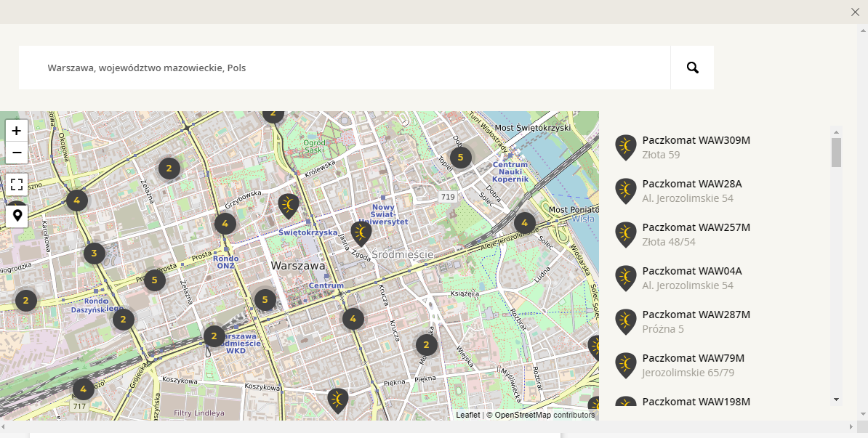Zoom in on the map
Viewport: 868px width, 438px height.
coord(17,131)
